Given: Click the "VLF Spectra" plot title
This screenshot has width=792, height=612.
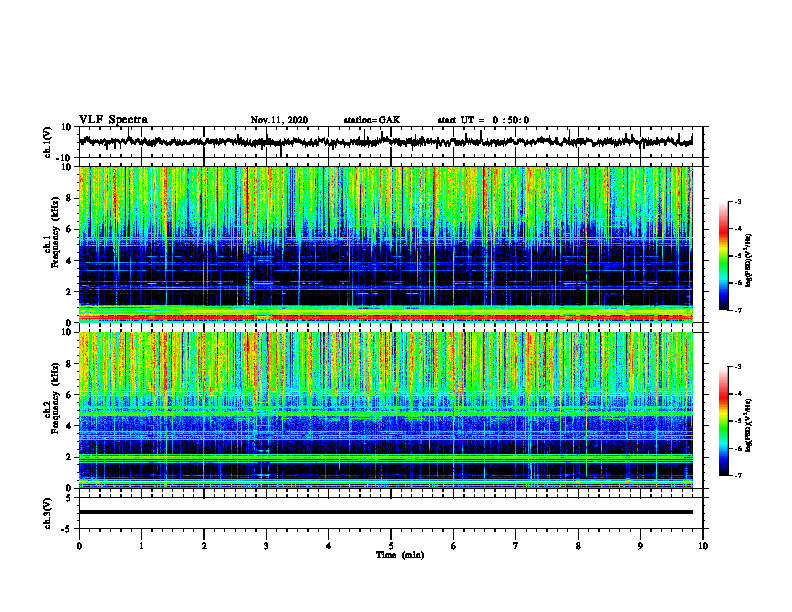Looking at the screenshot, I should (x=113, y=120).
